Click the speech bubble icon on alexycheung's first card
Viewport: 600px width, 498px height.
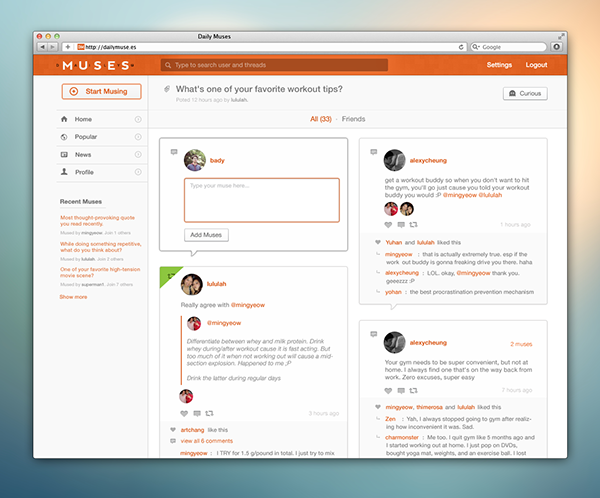coord(374,152)
